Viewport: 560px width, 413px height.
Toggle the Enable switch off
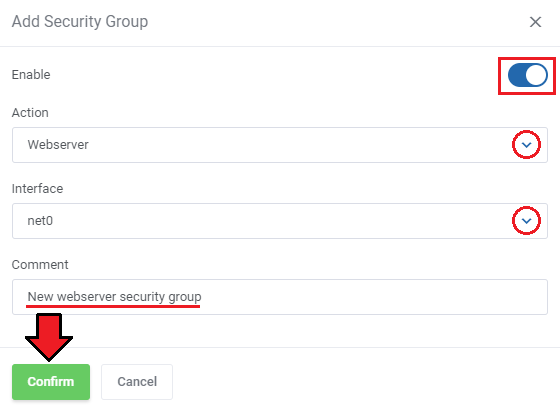pyautogui.click(x=528, y=75)
